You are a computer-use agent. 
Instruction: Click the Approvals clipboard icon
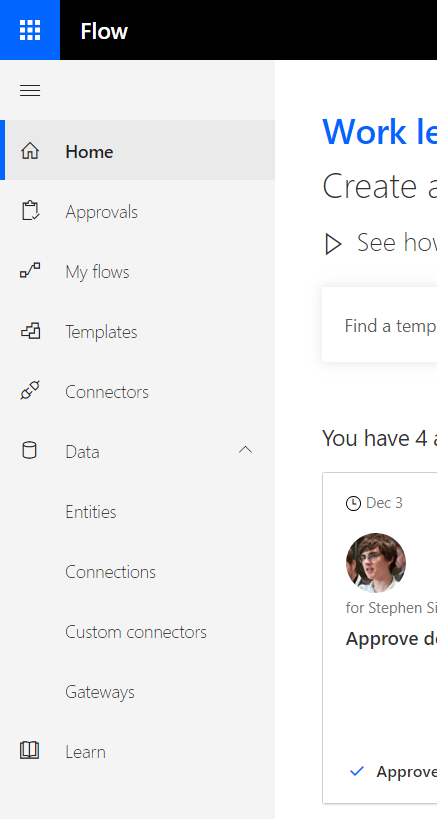30,211
